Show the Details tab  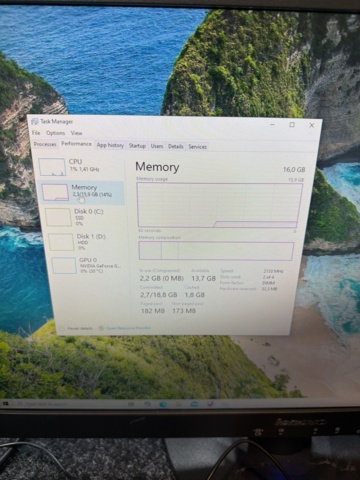point(176,146)
